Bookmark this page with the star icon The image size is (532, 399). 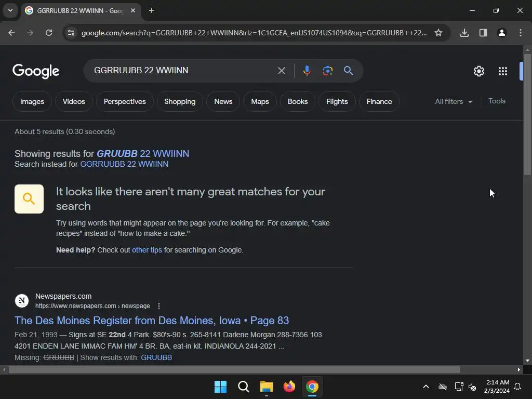pyautogui.click(x=438, y=33)
